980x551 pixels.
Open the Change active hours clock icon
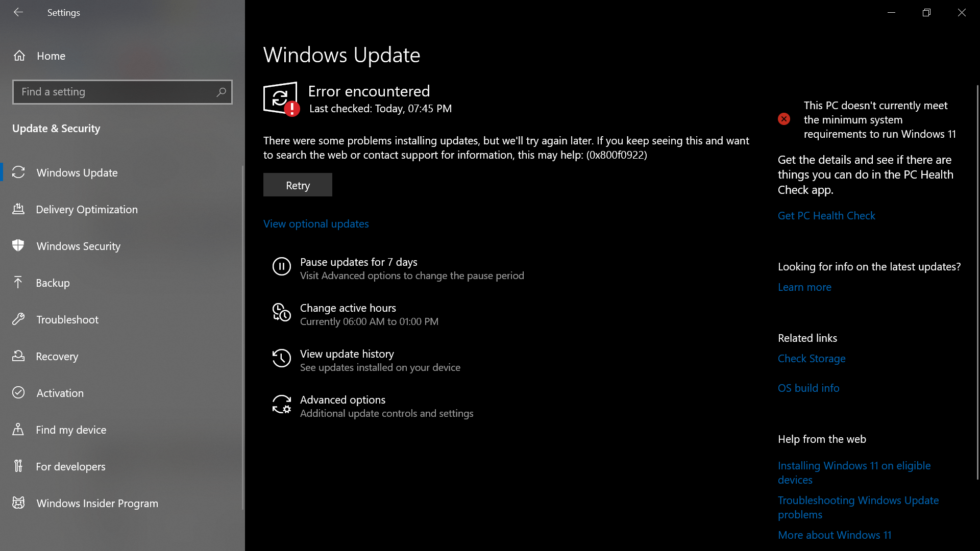[282, 312]
